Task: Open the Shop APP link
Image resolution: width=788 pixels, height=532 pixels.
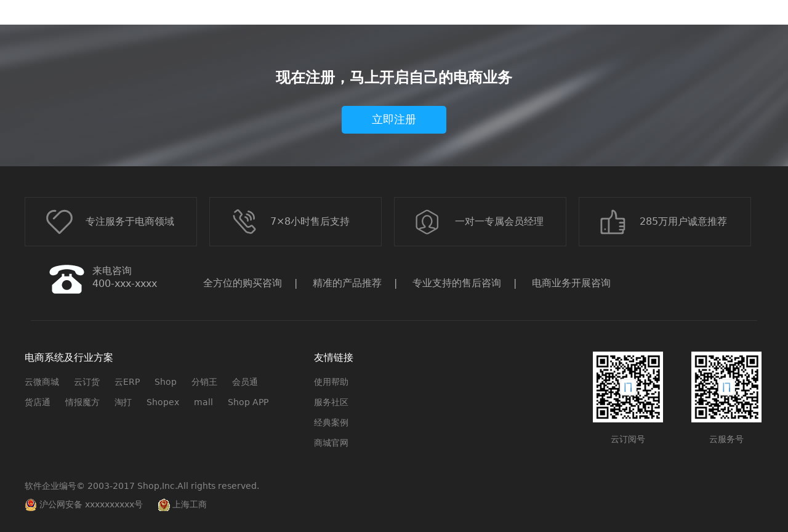Action: click(x=248, y=401)
